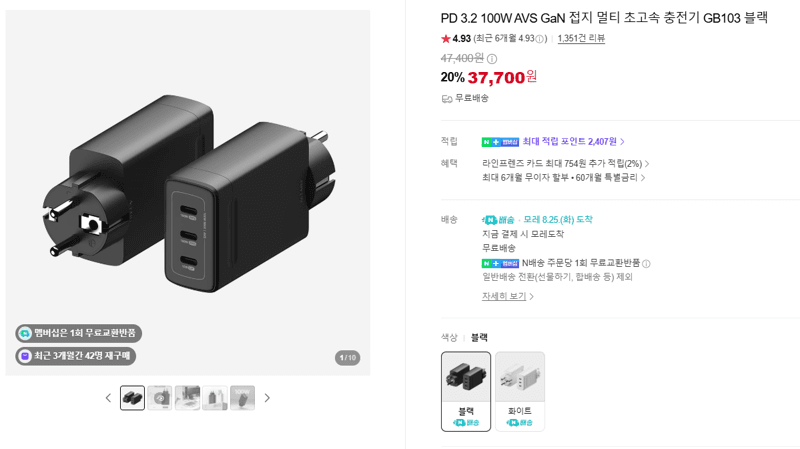800x449 pixels.
Task: Click the info icon after 무료교환반품 text
Action: click(646, 264)
